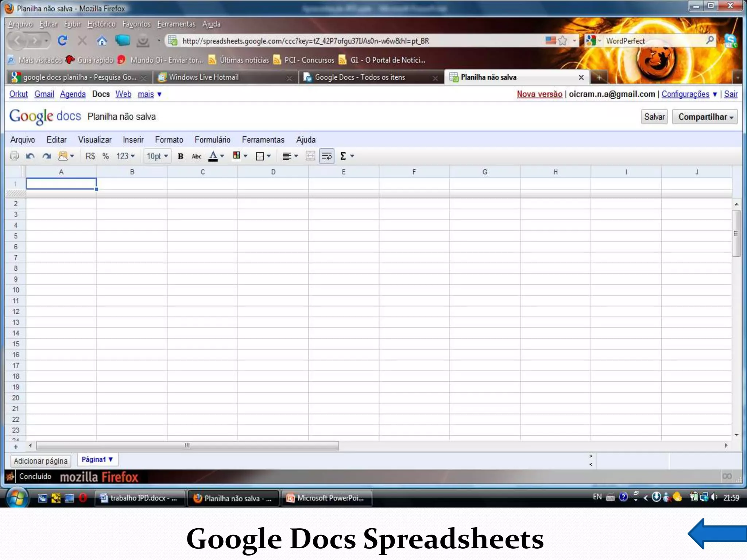The image size is (747, 560).
Task: Select row 5 header
Action: pyautogui.click(x=15, y=236)
